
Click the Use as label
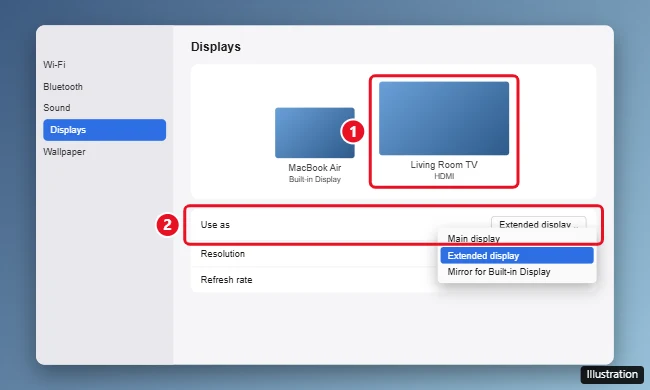point(215,225)
